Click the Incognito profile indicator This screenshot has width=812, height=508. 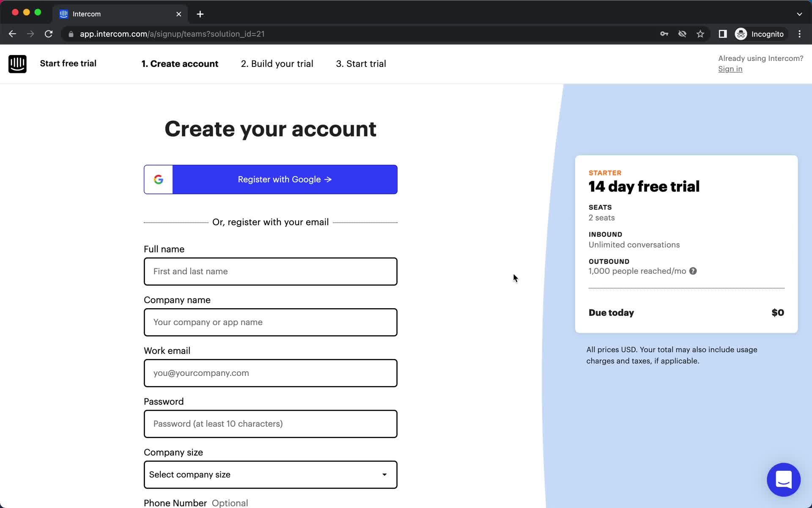coord(760,34)
